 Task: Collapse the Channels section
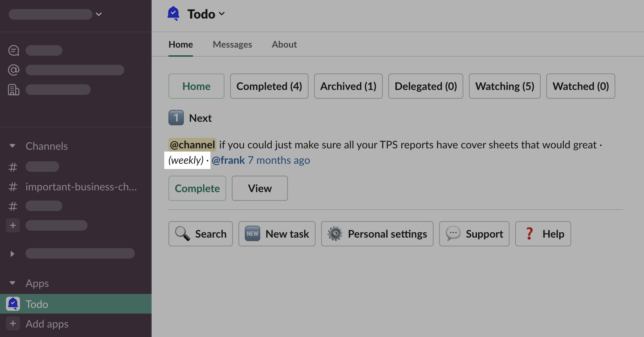pos(13,146)
